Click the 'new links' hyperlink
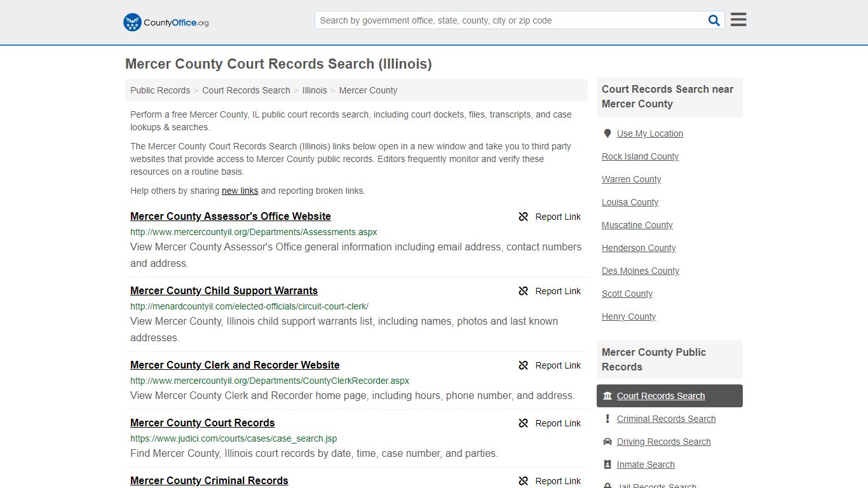The height and width of the screenshot is (488, 868). (240, 191)
